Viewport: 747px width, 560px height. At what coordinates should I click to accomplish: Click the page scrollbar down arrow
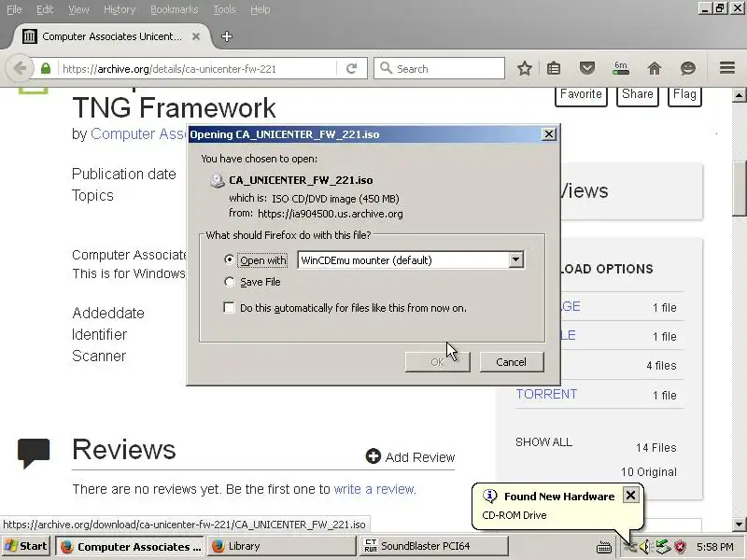coord(739,525)
